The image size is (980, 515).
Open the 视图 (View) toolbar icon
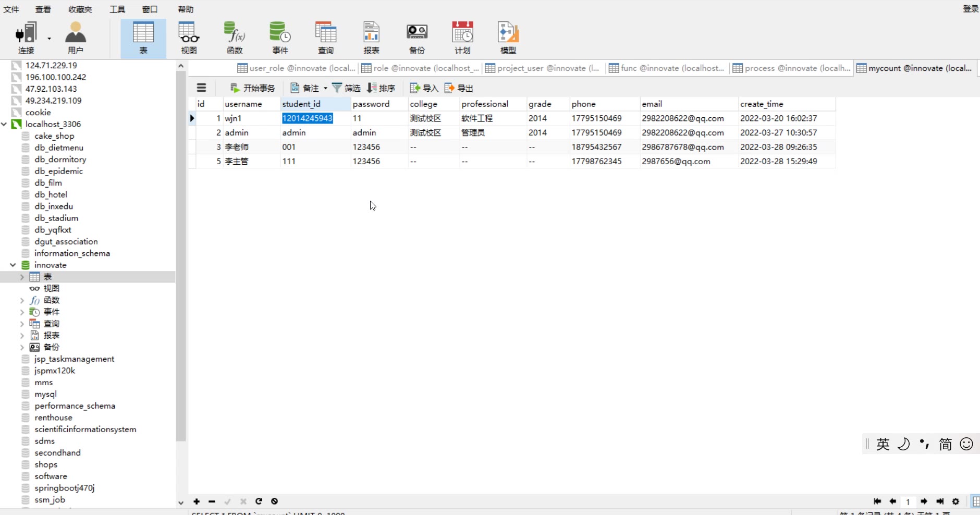189,38
